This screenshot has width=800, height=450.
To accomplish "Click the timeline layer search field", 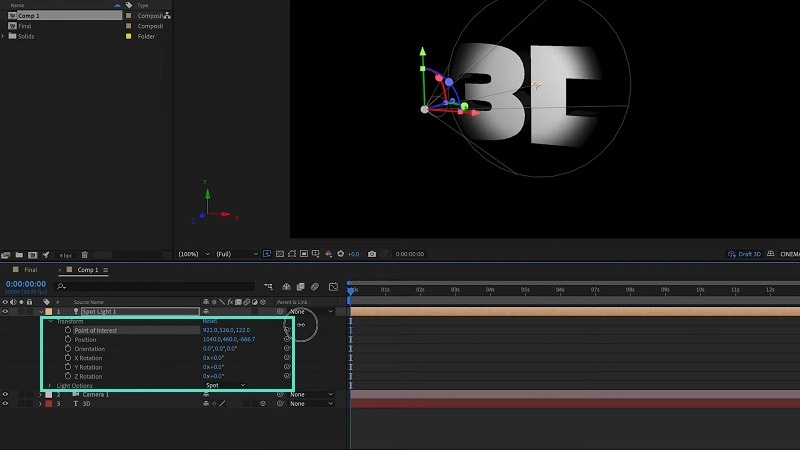I will click(x=155, y=286).
